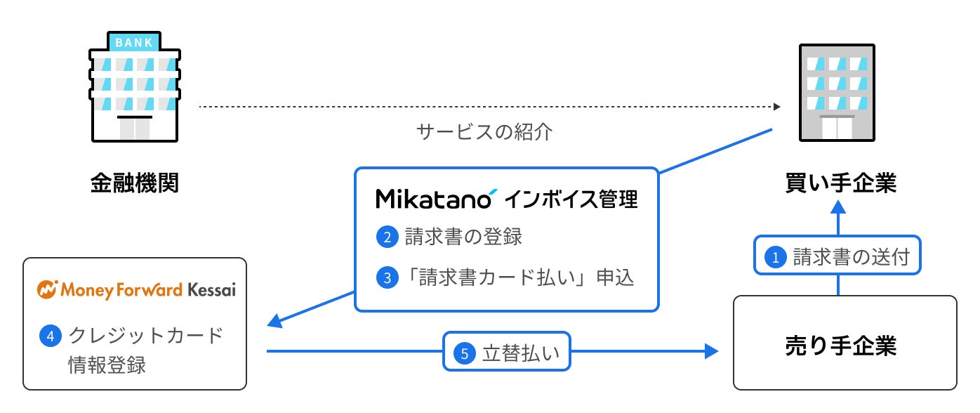Click the 請求書の登録 text
Screen dimensions: 980x413
[463, 237]
